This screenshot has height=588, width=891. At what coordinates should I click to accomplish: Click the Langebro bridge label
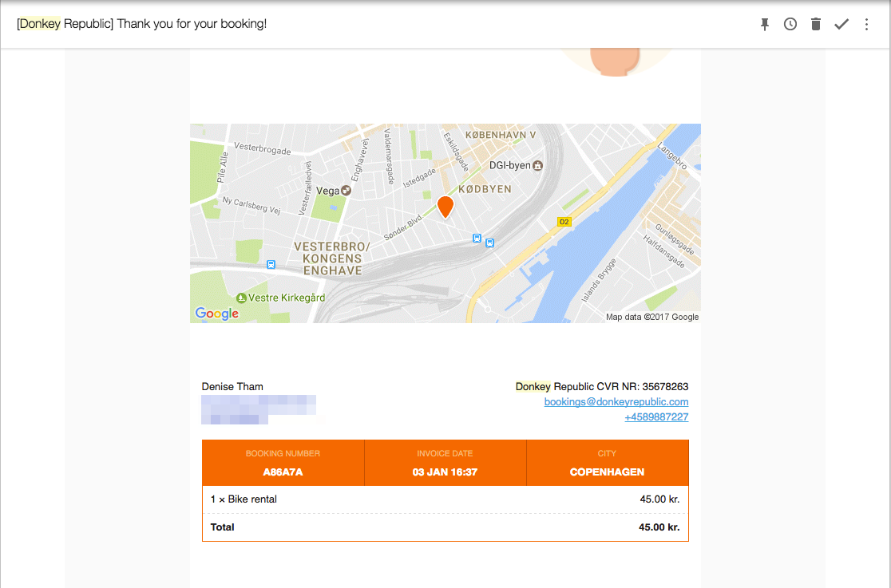point(673,156)
